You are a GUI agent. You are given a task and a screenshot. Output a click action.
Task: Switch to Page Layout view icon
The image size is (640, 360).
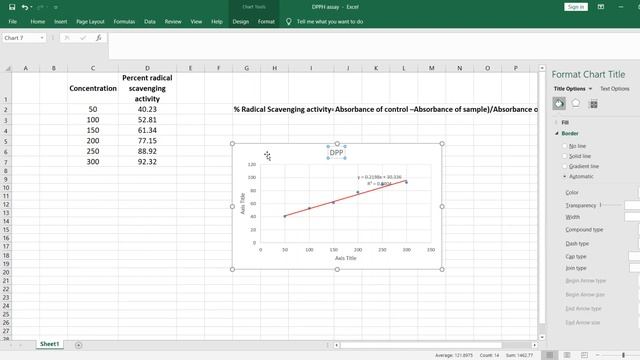tap(567, 355)
